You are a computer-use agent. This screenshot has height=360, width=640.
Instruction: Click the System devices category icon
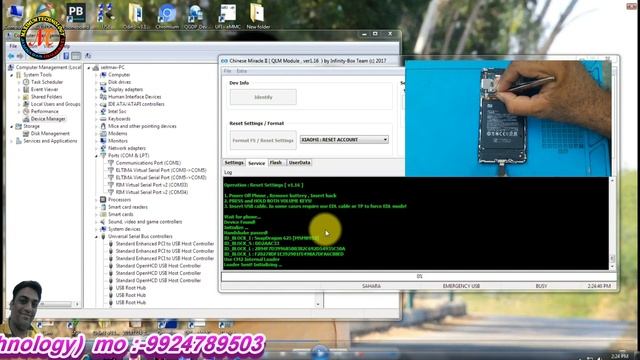[x=103, y=229]
